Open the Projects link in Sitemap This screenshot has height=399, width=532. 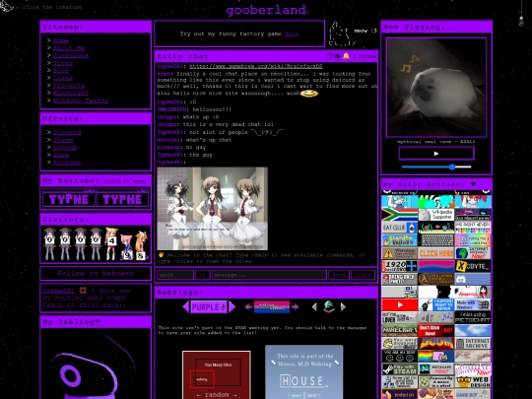(69, 86)
